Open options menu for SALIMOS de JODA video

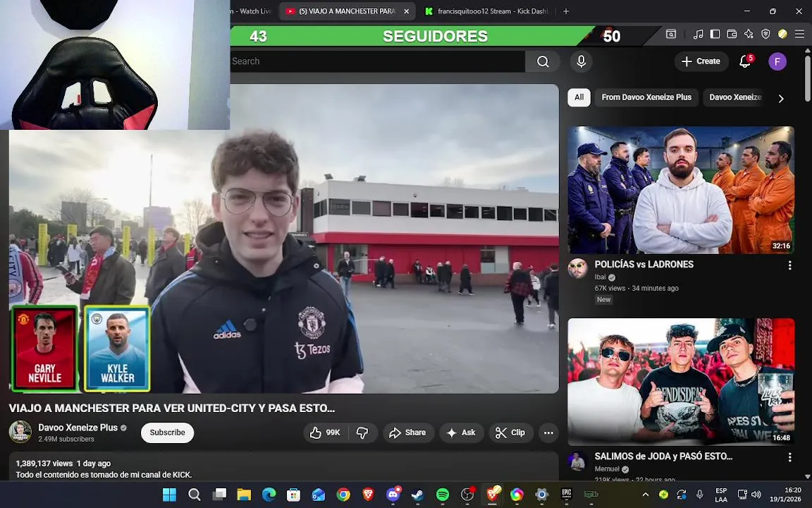(x=789, y=457)
